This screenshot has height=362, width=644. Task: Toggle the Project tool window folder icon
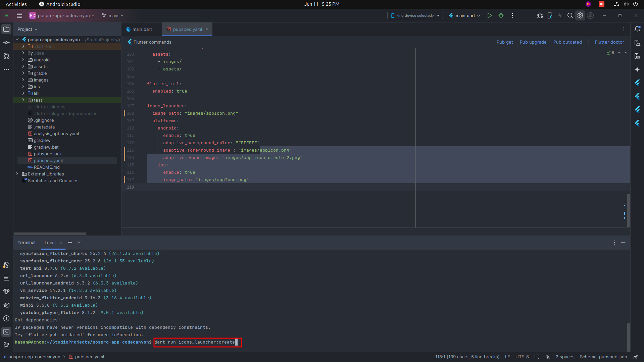click(x=6, y=29)
